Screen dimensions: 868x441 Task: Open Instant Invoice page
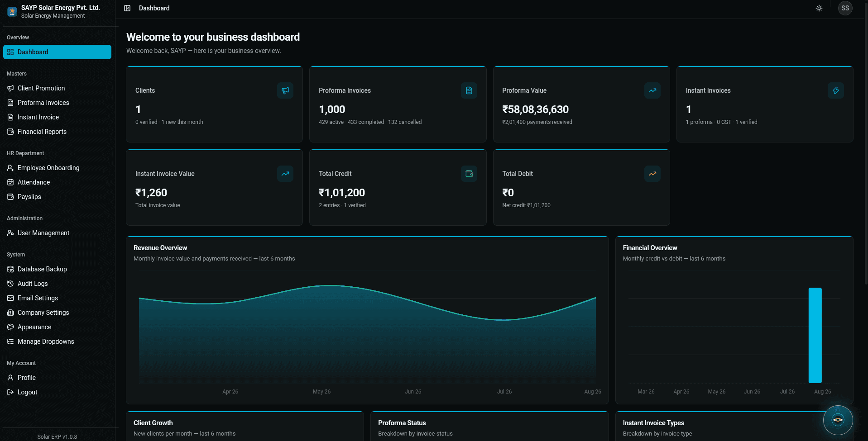(57, 117)
